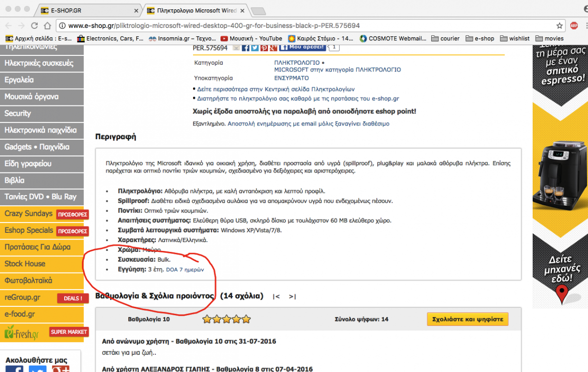Open Google Plus follow icon under Ακολουθήστε μας

point(60,369)
